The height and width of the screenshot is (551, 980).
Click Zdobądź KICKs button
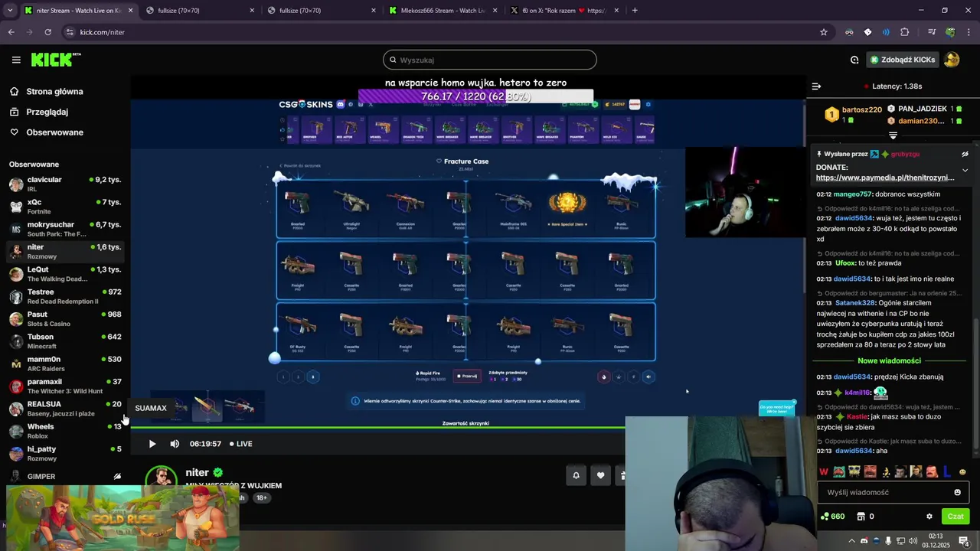[903, 60]
